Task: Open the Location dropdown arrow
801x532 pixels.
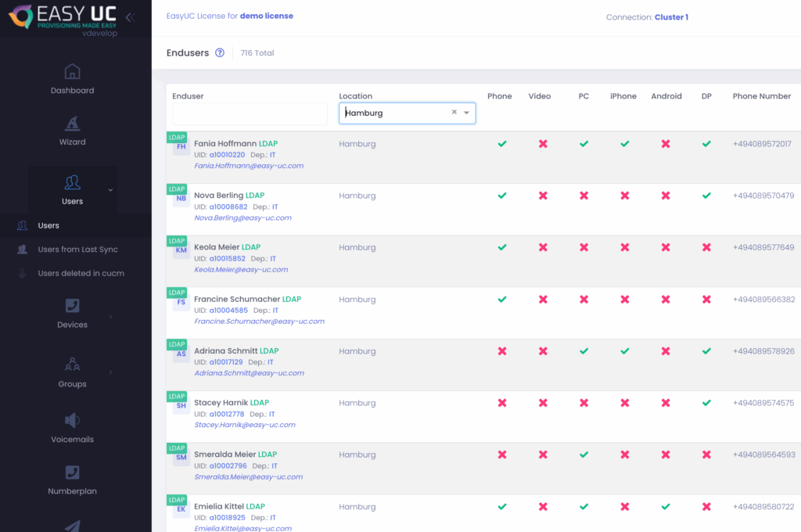Action: pyautogui.click(x=467, y=113)
